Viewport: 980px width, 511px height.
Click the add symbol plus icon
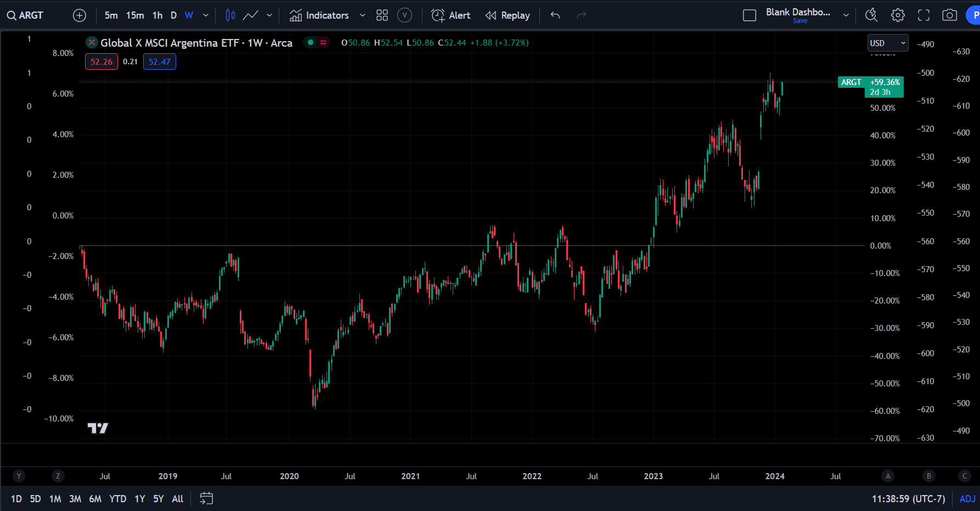(80, 15)
